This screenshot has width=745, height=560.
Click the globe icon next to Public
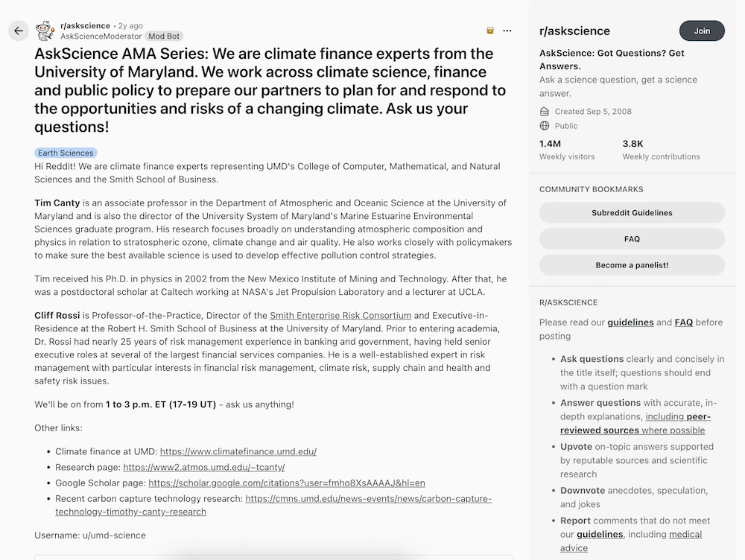[x=545, y=126]
